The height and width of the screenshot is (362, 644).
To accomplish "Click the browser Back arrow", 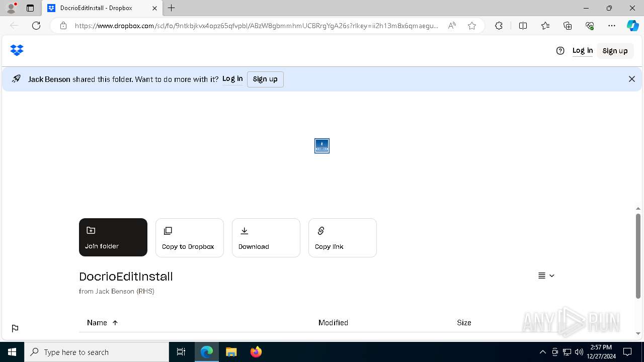I will [14, 26].
